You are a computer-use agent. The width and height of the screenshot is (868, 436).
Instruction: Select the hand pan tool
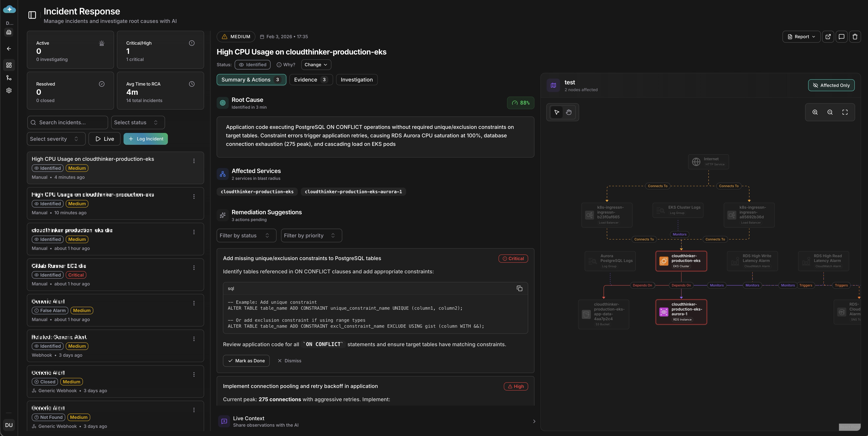(569, 112)
